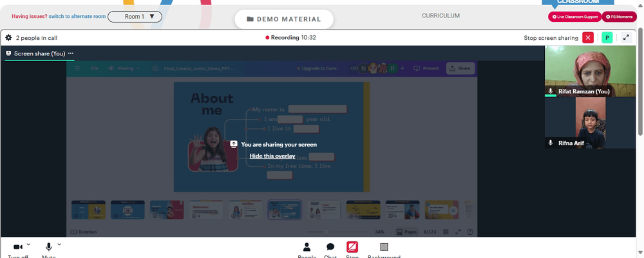This screenshot has width=644, height=258.
Task: Open Canva File menu in shared screen
Action: (95, 68)
